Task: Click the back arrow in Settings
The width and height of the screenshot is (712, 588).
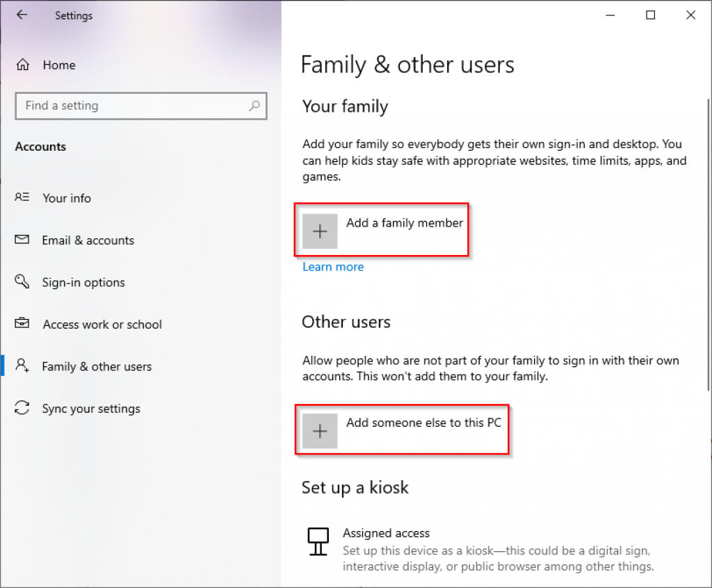Action: (22, 15)
